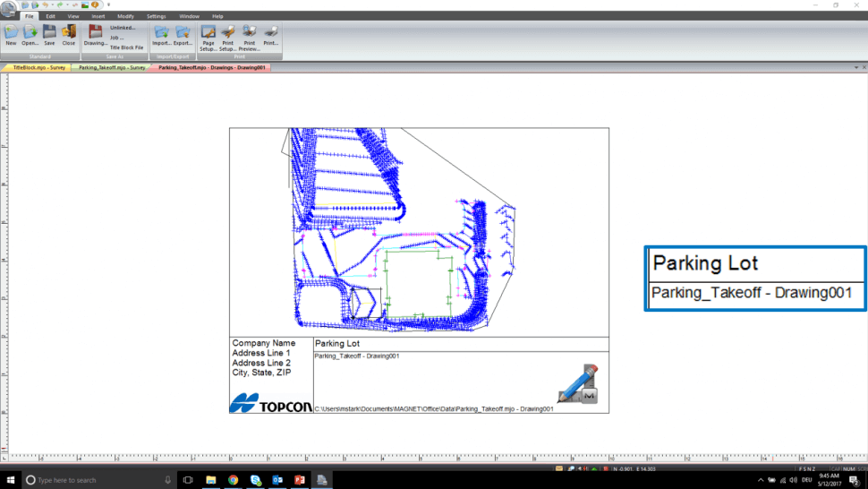Click the Import icon
Screen dimensions: 868x489
point(161,32)
